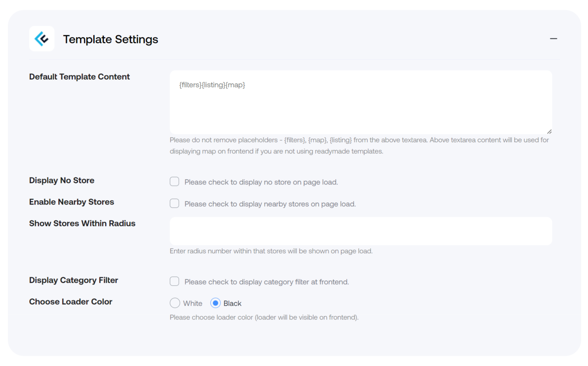
Task: Select the White loader color radio button
Action: (175, 303)
